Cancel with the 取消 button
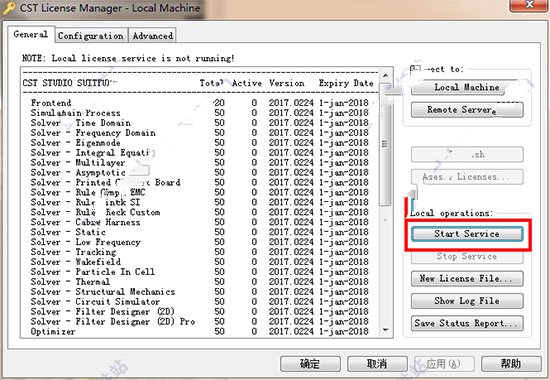The height and width of the screenshot is (380, 550). click(x=377, y=364)
